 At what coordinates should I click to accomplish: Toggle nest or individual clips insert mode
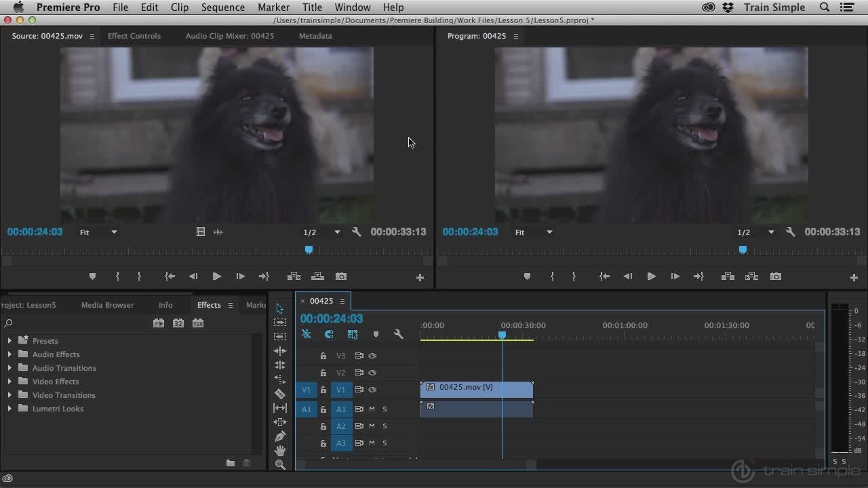(x=307, y=334)
